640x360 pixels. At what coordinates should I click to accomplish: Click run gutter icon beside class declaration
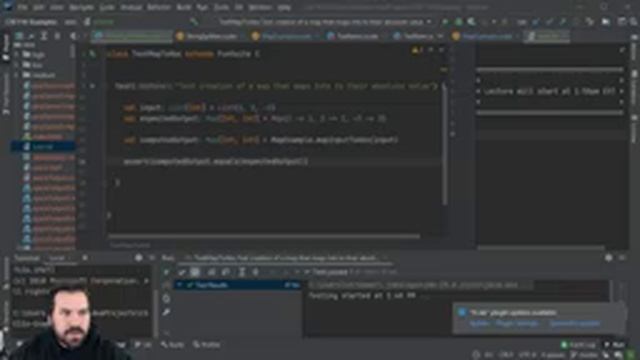tap(93, 54)
